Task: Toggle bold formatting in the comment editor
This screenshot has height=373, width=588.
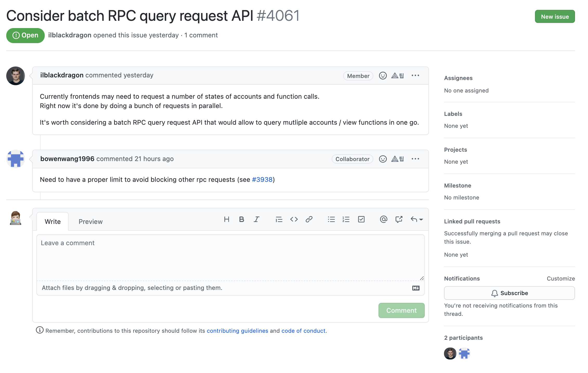Action: point(241,219)
